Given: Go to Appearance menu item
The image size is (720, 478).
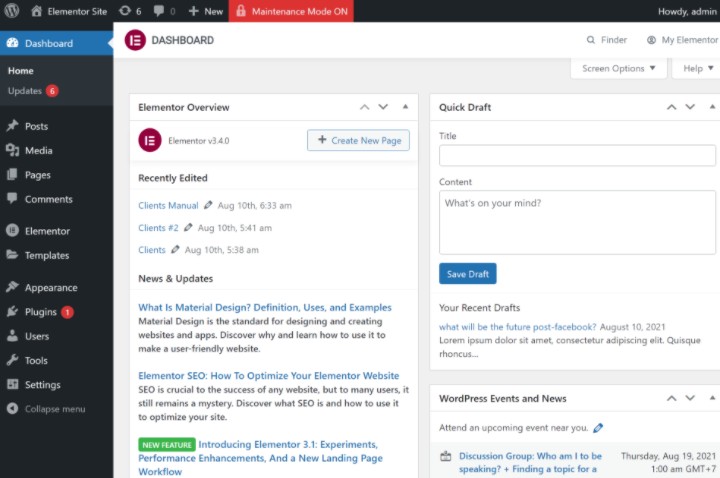Looking at the screenshot, I should pyautogui.click(x=50, y=287).
